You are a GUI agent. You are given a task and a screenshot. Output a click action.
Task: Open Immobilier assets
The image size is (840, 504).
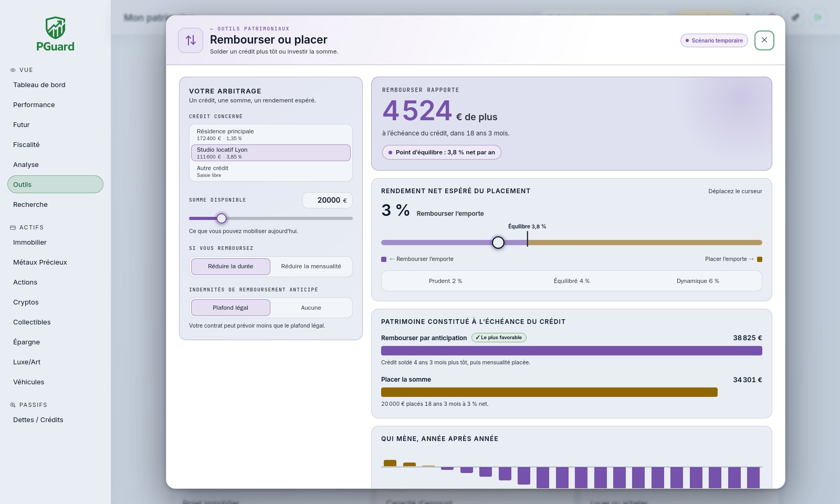pyautogui.click(x=55, y=243)
